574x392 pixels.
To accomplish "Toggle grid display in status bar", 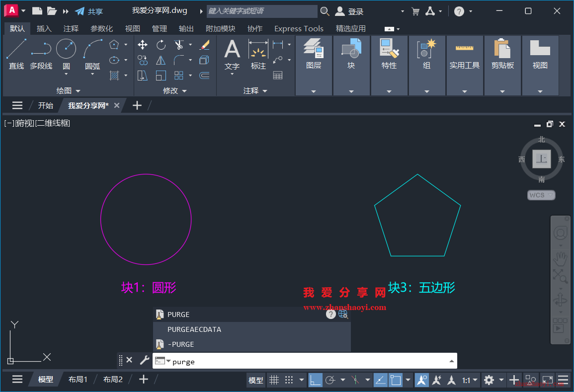I will pyautogui.click(x=274, y=380).
